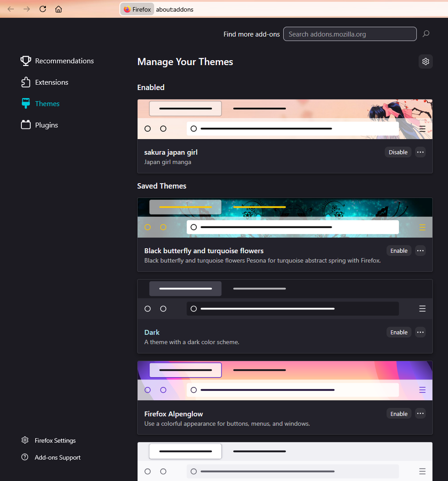Image resolution: width=448 pixels, height=481 pixels.
Task: Click the Firefox Alpenglow title
Action: point(173,414)
